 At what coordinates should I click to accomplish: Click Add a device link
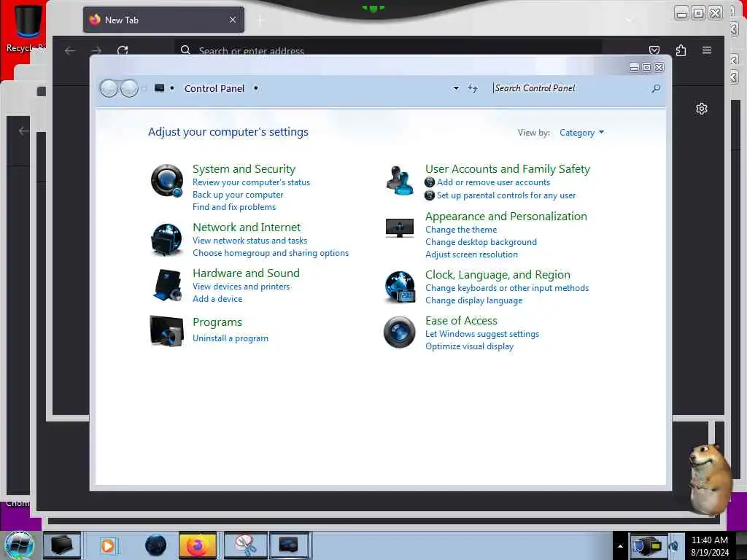click(217, 298)
